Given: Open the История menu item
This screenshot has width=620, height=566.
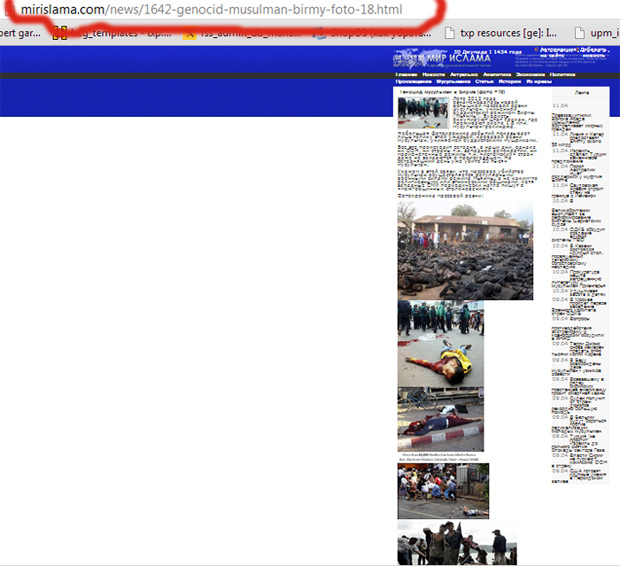Looking at the screenshot, I should tap(510, 81).
